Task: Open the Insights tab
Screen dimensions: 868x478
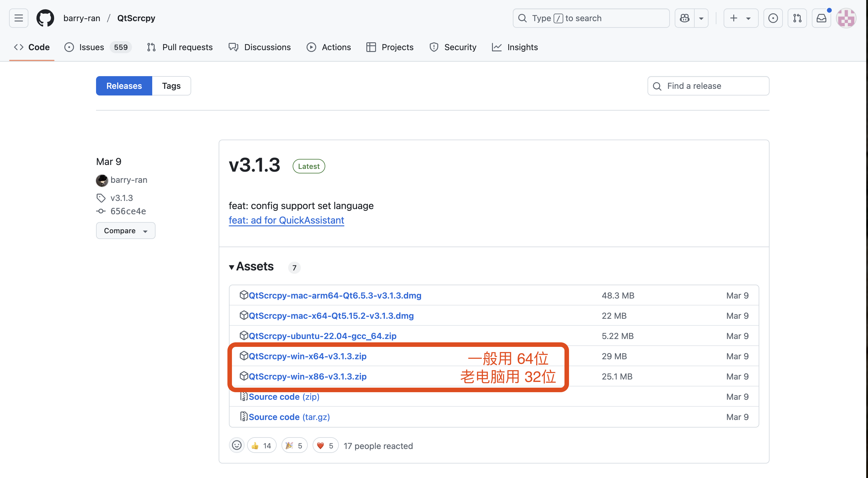Action: point(515,47)
